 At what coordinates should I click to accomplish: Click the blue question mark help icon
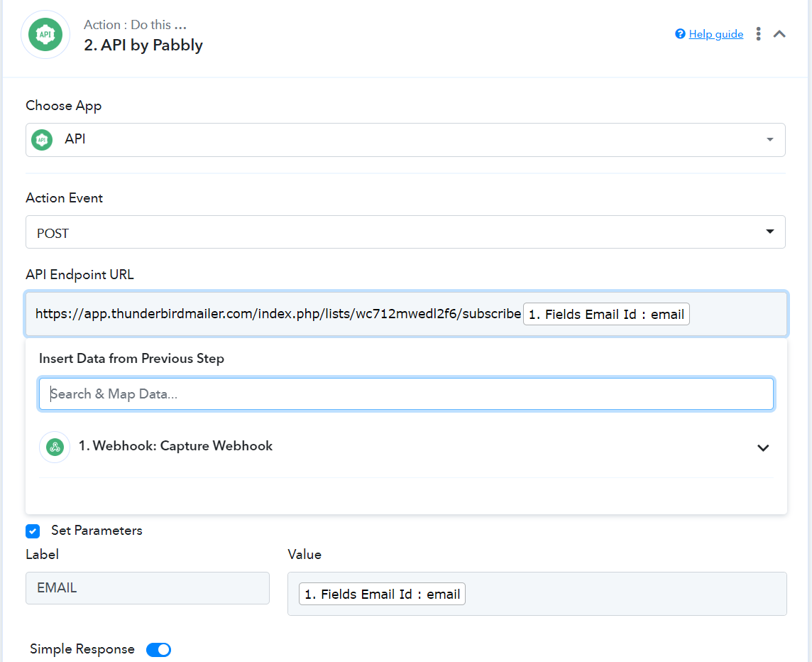(680, 34)
